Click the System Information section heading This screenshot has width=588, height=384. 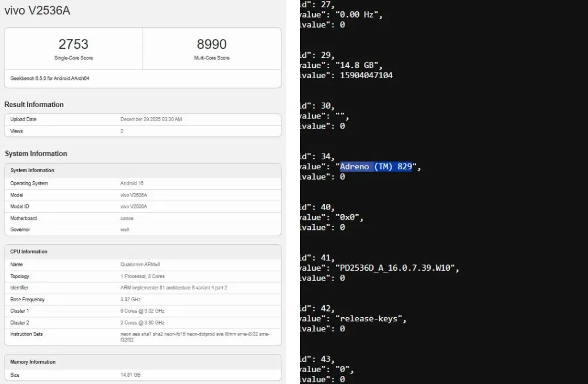(36, 153)
